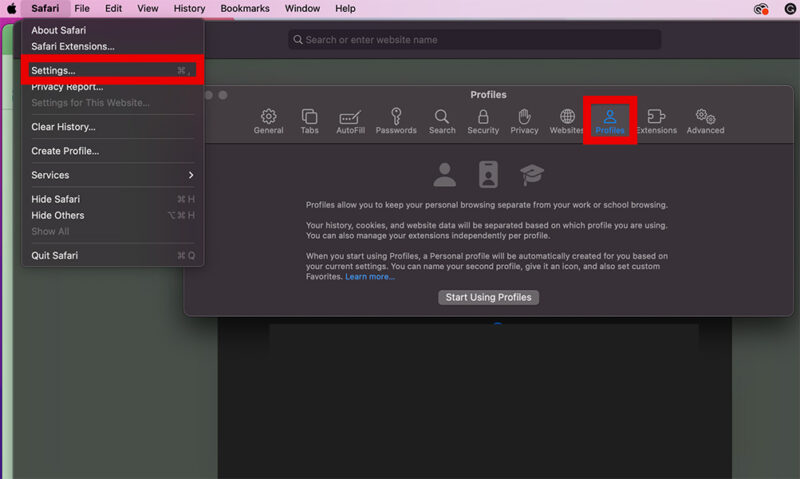Viewport: 800px width, 479px height.
Task: Open the Passwords settings pane
Action: pos(396,121)
